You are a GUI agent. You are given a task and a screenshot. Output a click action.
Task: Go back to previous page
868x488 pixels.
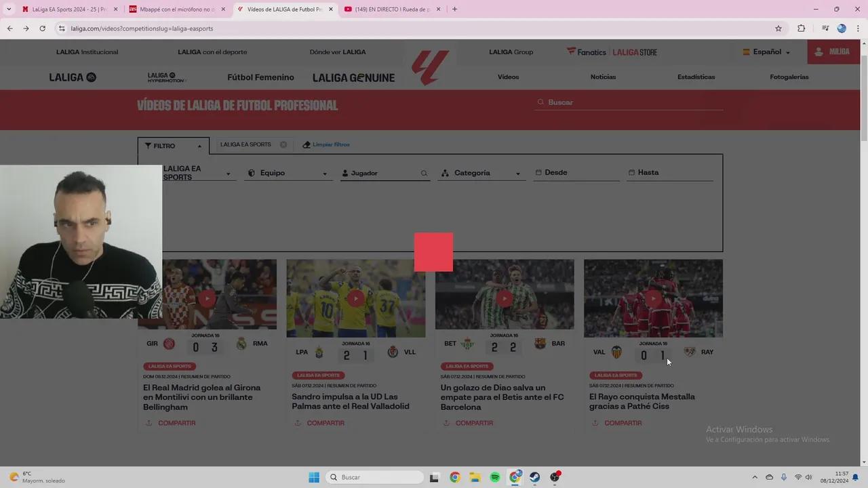point(9,28)
